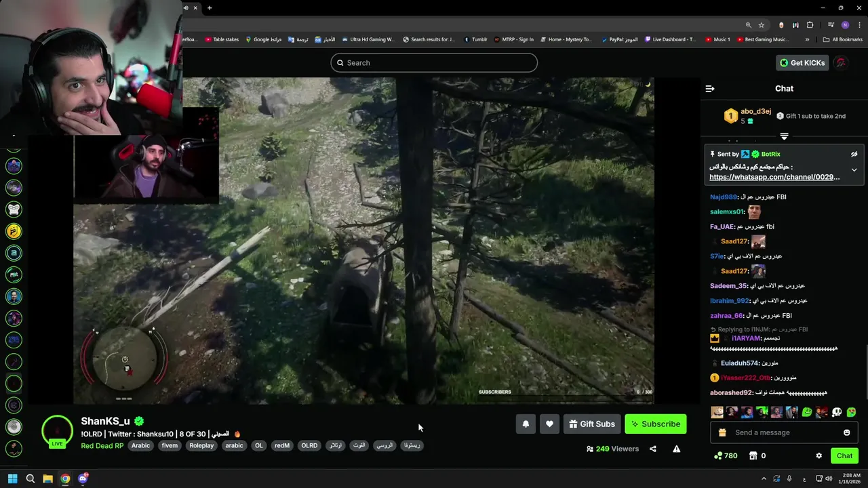868x488 pixels.
Task: Open the Table stakes bookmark
Action: tap(222, 39)
